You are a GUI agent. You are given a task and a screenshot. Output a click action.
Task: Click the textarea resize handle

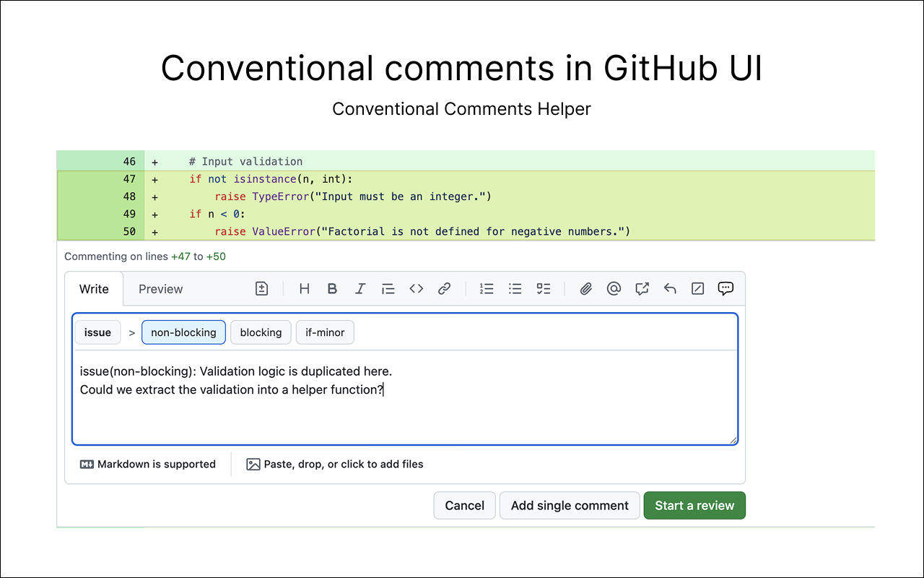point(733,439)
